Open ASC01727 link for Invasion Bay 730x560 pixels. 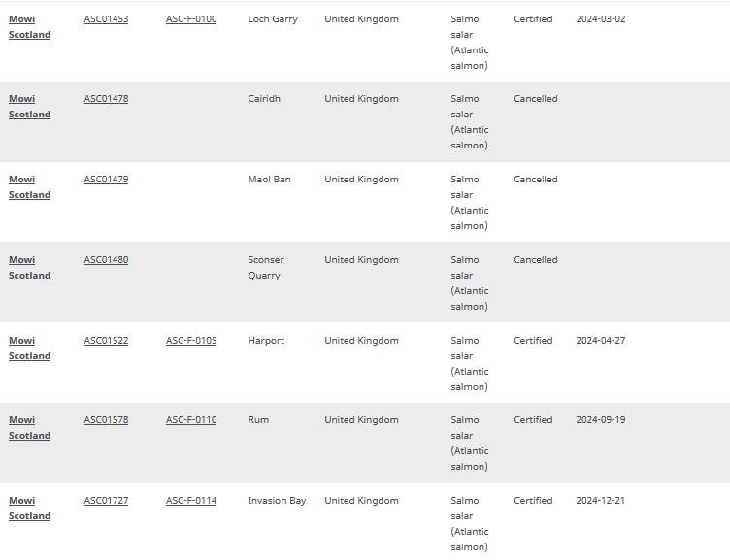coord(106,501)
